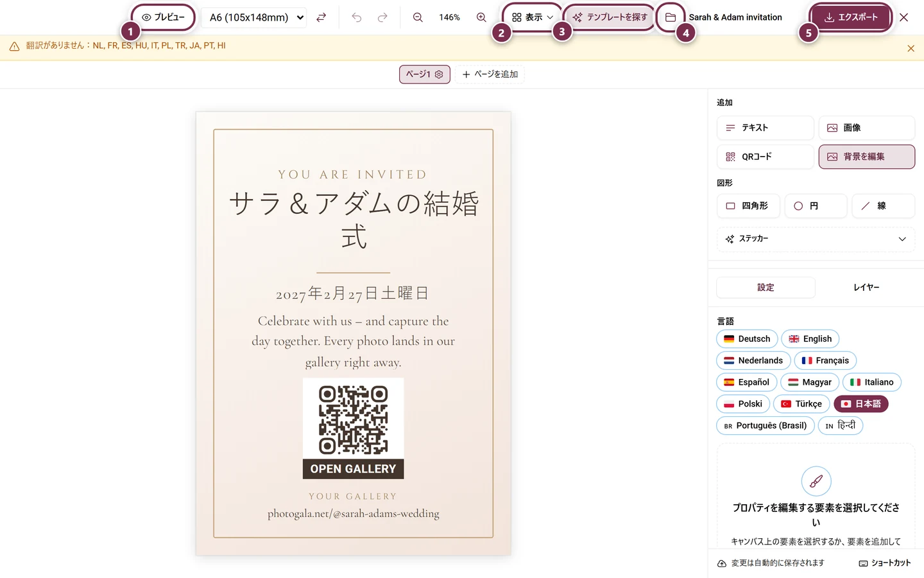Select the サラ＆アダムの結婚式 heading

pos(354,220)
